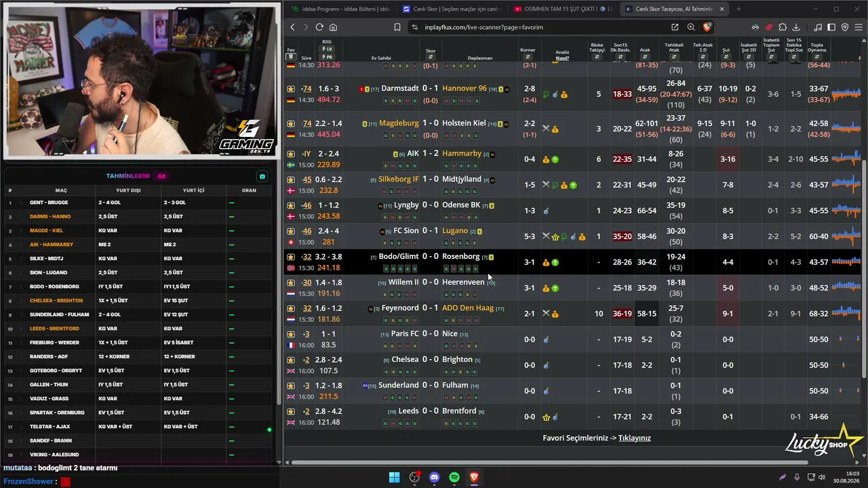This screenshot has width=868, height=488.
Task: Toggle favorite star for Darmstadt match
Action: (x=291, y=89)
